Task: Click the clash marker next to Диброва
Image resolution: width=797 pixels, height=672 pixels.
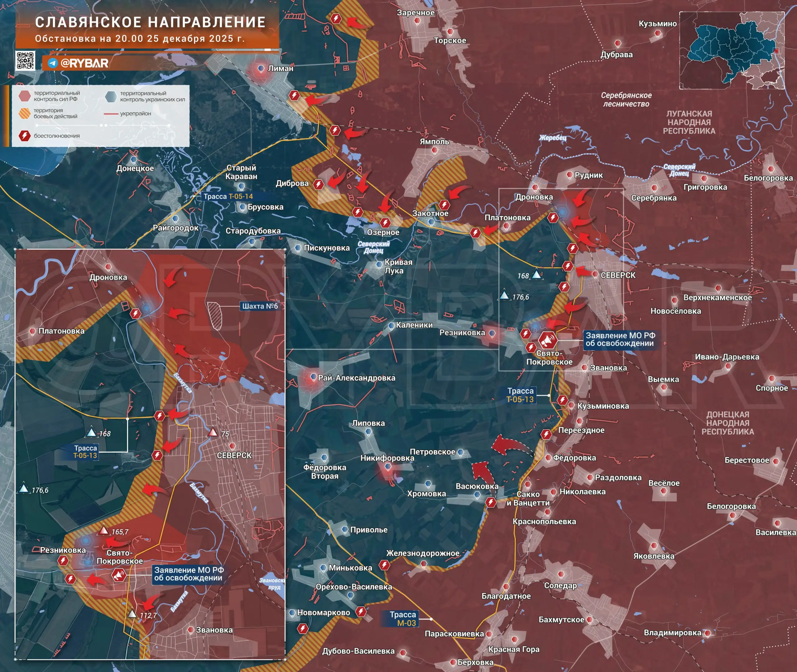Action: tap(318, 185)
